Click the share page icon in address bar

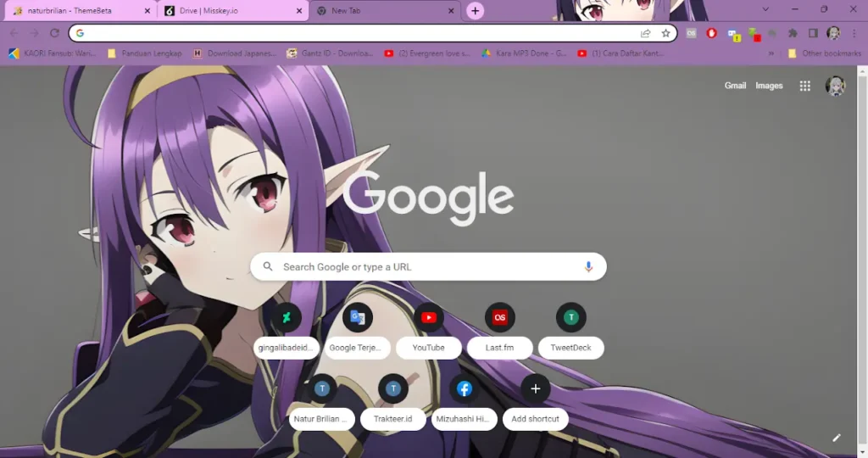click(x=645, y=33)
